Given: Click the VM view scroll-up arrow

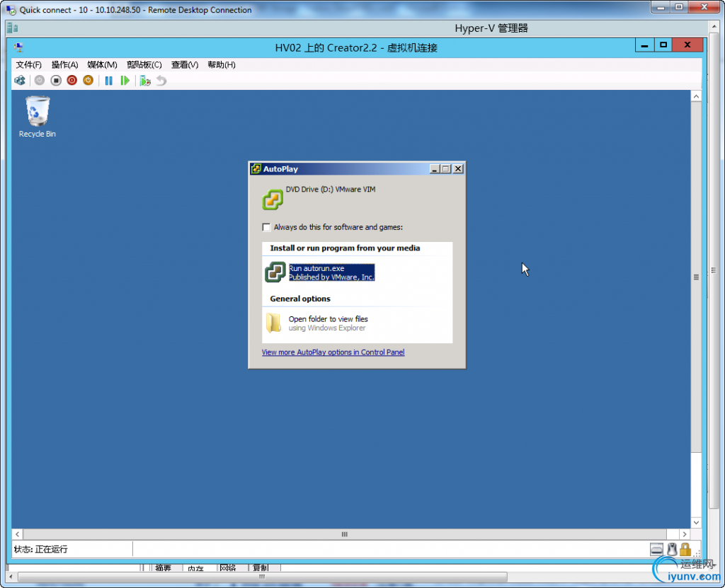Looking at the screenshot, I should point(697,96).
